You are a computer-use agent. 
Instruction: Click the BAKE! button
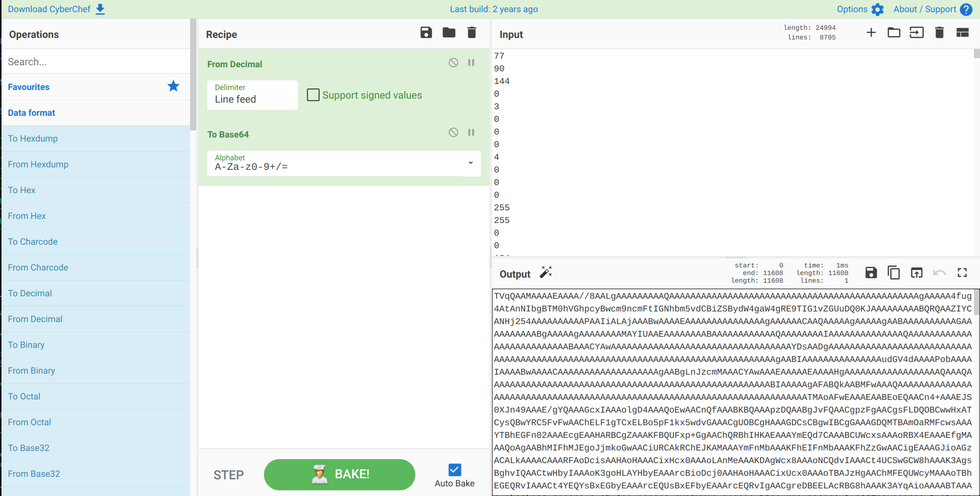(x=339, y=474)
